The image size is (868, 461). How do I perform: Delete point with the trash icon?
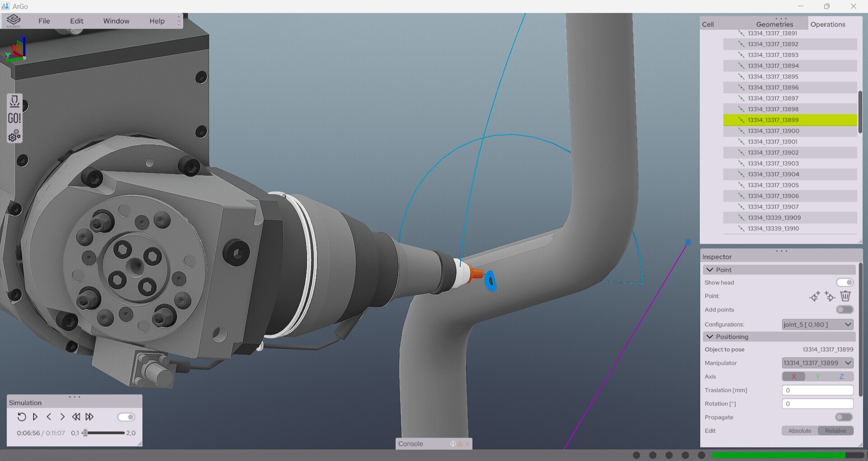click(845, 296)
